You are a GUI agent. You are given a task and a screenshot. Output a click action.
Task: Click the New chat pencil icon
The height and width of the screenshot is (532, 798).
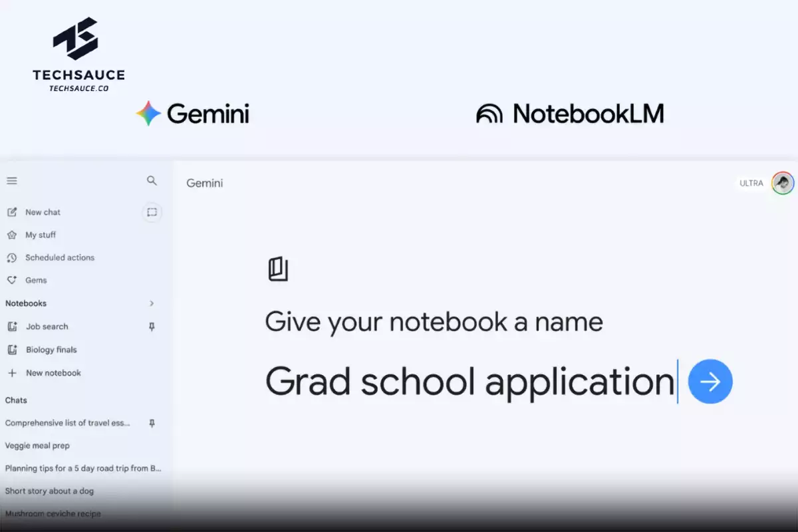(x=12, y=212)
